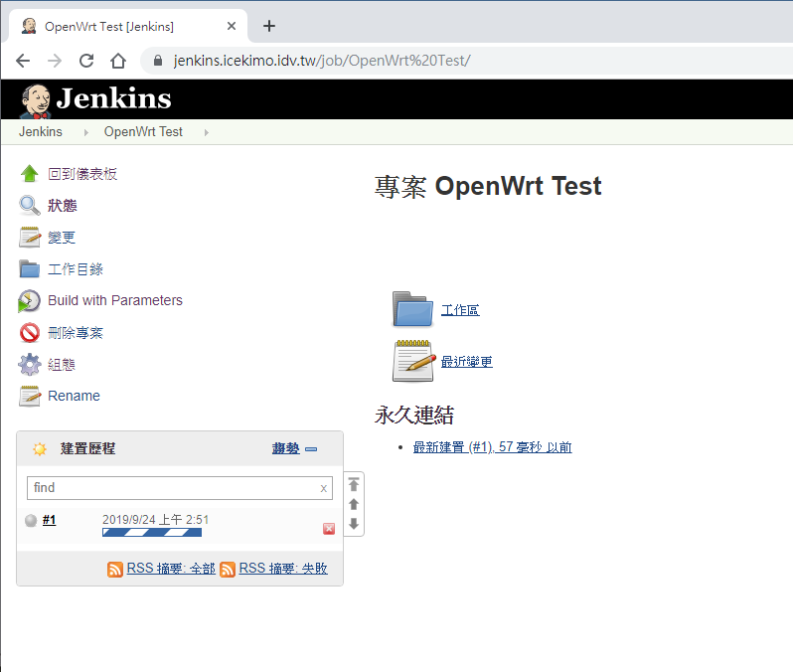Viewport: 793px width, 672px height.
Task: Select 刪除專案 in the side menu
Action: [76, 333]
